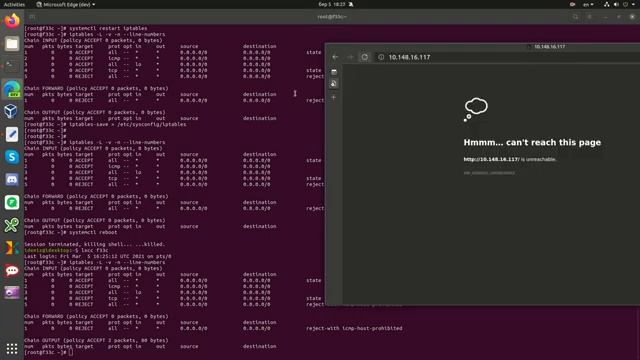Click the 'Last login: Fri Mar 5' line
Screen dimensions: 640x360
98,256
